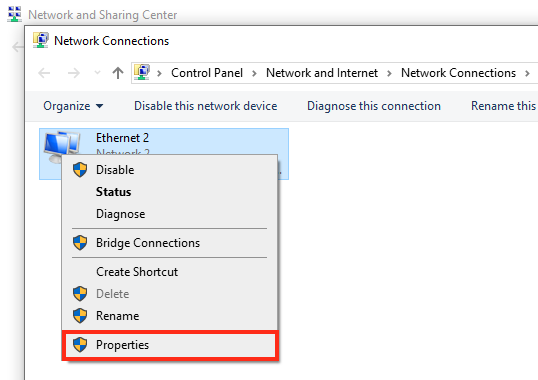This screenshot has width=538, height=380.
Task: Click the Ethernet 2 network adapter icon
Action: click(x=62, y=144)
